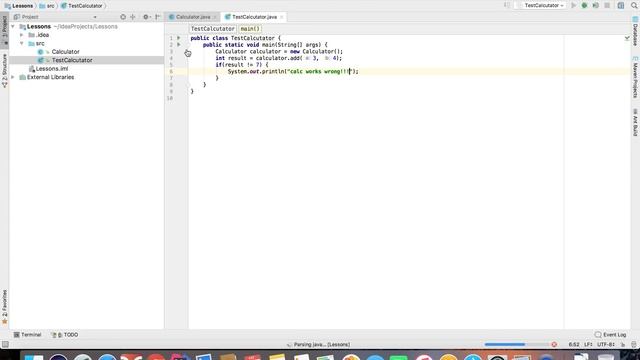
Task: Open Project panel settings gear
Action: [x=146, y=17]
